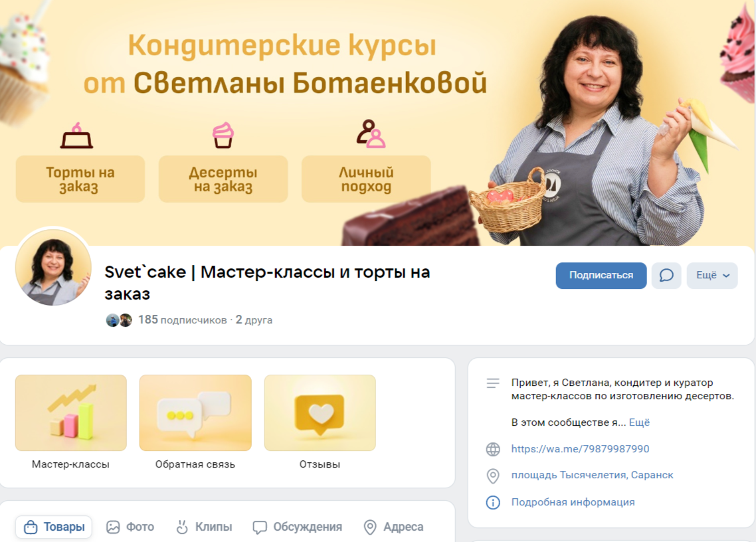This screenshot has width=756, height=542.
Task: Click the location pin icon beside the address
Action: click(x=493, y=476)
